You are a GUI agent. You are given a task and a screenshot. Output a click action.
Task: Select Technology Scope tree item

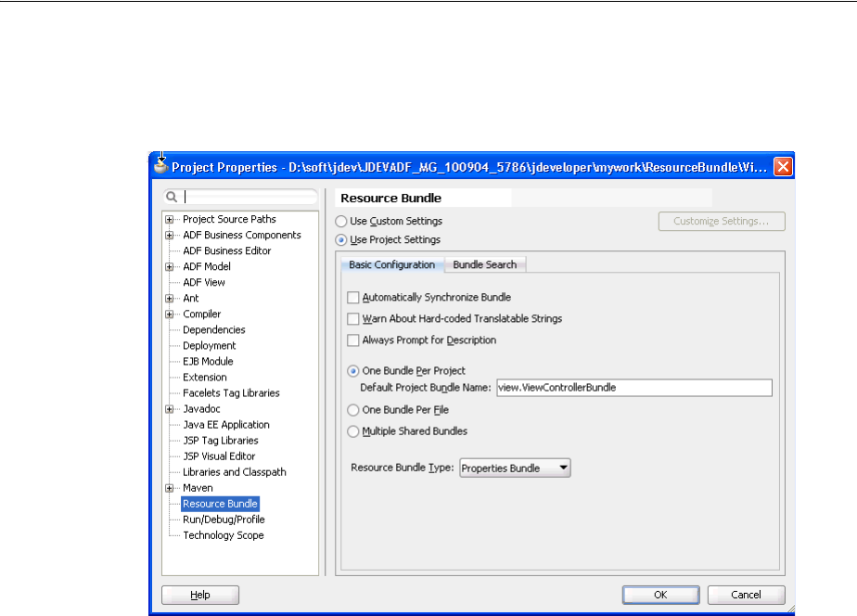(223, 535)
